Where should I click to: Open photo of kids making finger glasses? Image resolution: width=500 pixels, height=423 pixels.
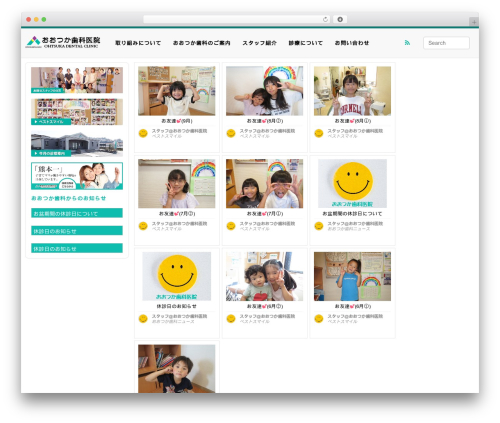pyautogui.click(x=265, y=183)
